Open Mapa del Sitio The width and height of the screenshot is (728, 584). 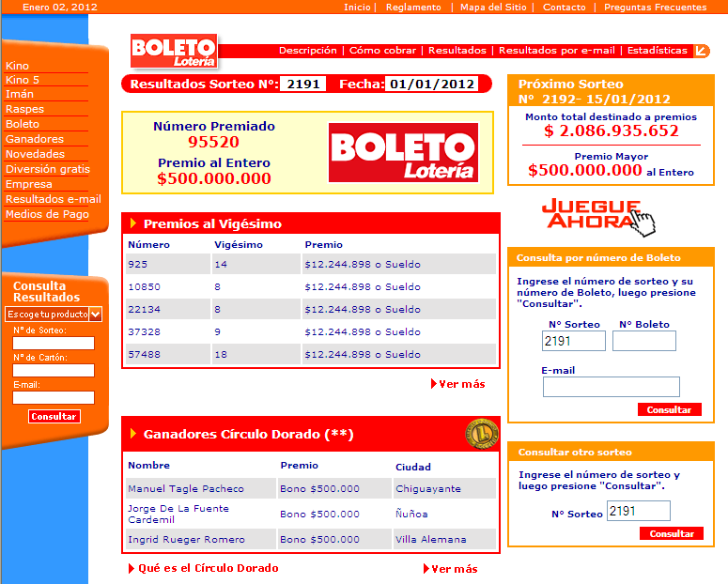[x=493, y=7]
